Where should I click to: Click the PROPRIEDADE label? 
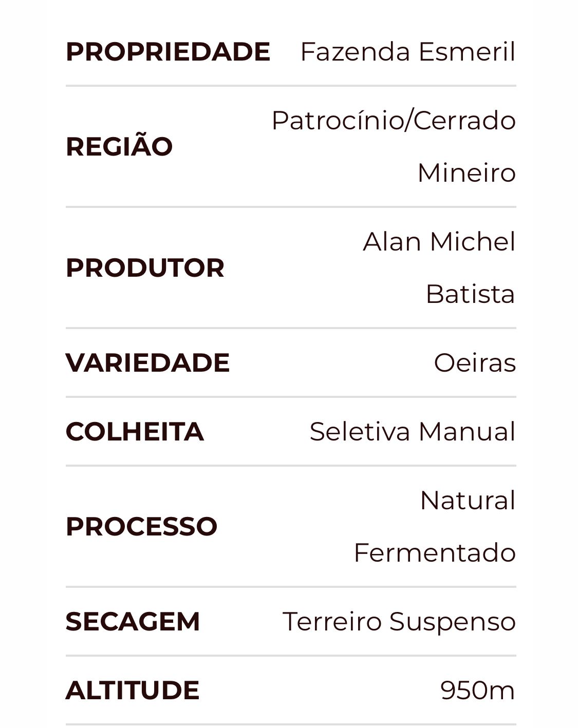click(167, 52)
